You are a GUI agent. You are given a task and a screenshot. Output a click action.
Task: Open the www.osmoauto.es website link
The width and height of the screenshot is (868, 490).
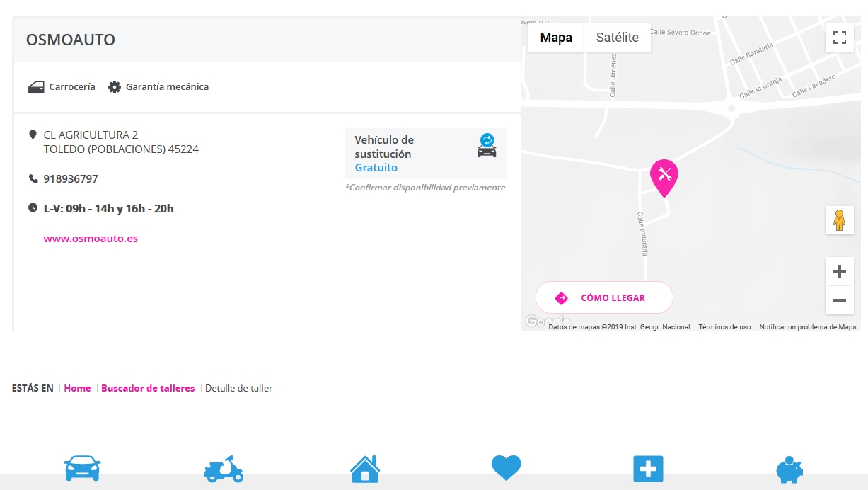[91, 239]
